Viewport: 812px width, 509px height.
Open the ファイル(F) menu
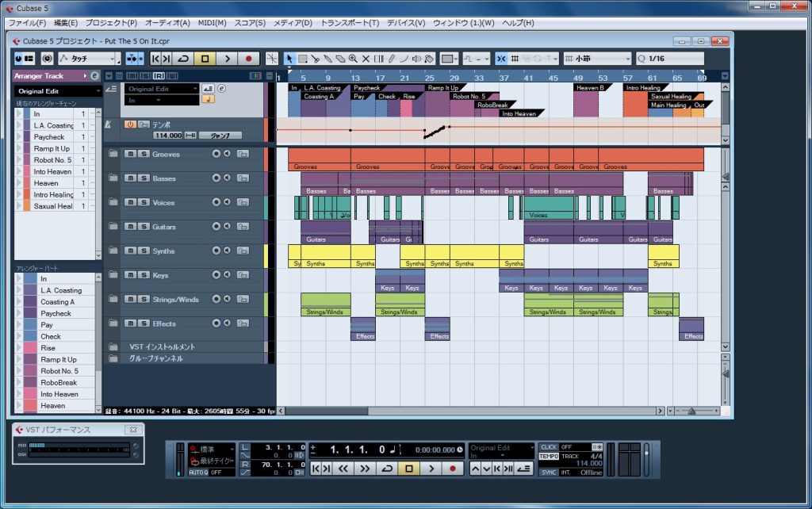click(27, 23)
